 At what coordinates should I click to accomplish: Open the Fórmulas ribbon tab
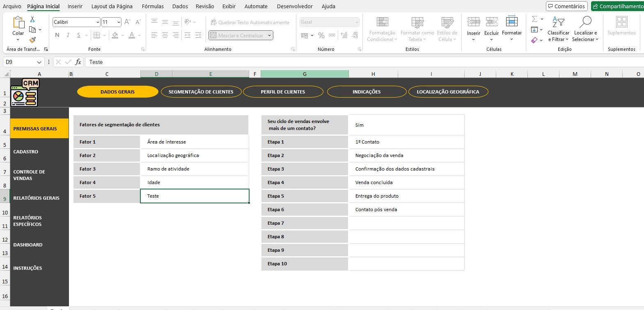(x=153, y=6)
